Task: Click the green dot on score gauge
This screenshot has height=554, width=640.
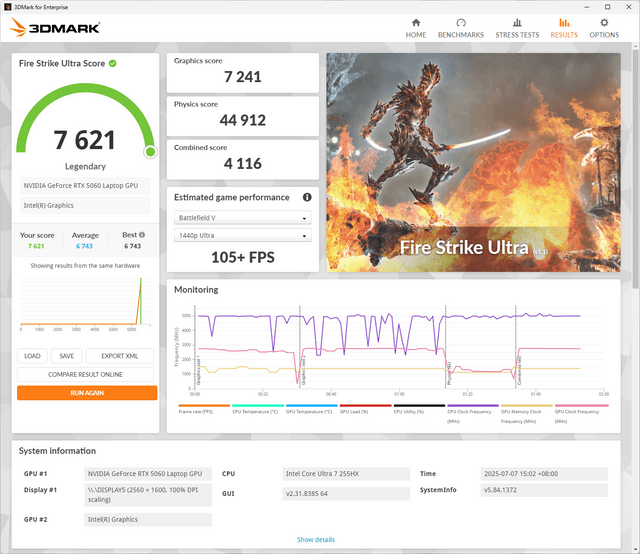Action: pos(150,152)
